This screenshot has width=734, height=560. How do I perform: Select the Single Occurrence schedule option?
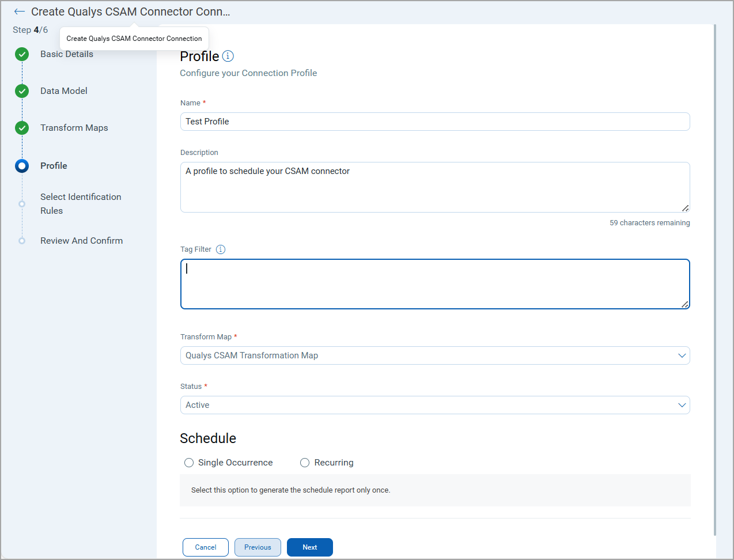pyautogui.click(x=189, y=463)
